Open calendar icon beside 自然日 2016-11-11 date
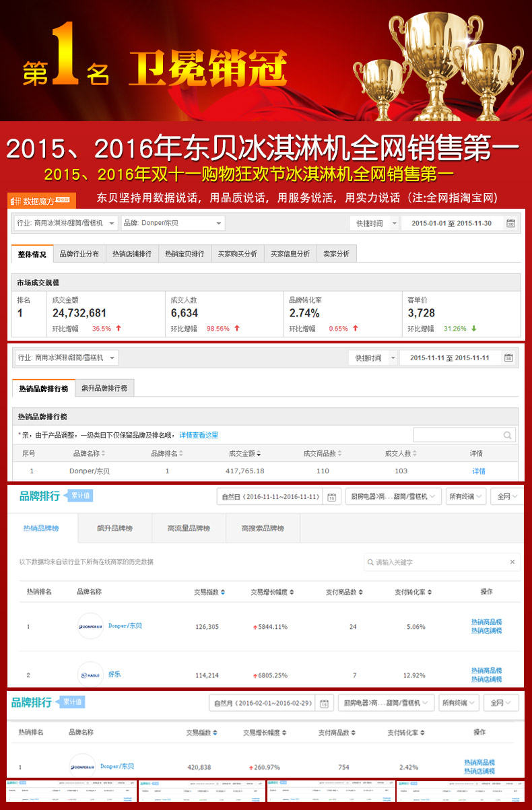 point(331,497)
